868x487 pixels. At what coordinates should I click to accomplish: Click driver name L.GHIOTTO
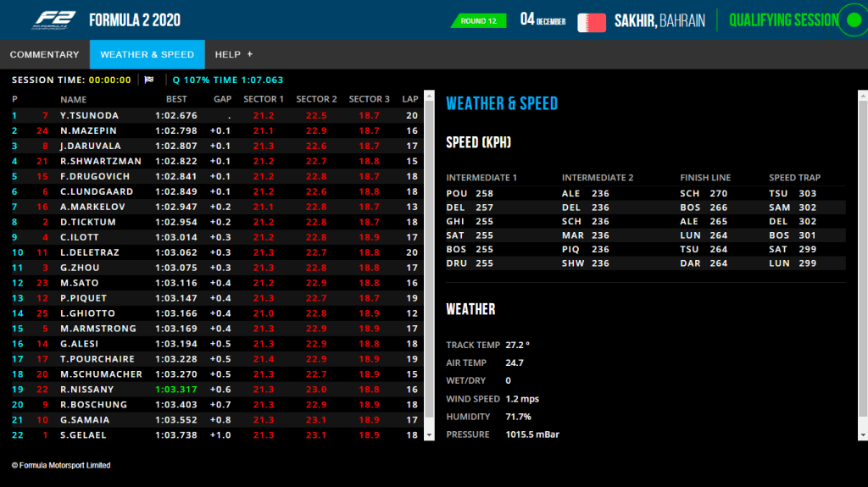click(x=88, y=313)
